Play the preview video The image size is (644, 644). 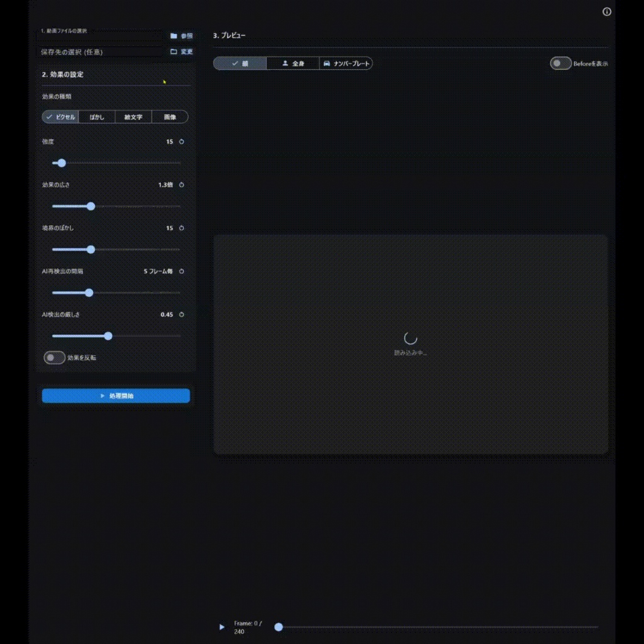click(222, 627)
